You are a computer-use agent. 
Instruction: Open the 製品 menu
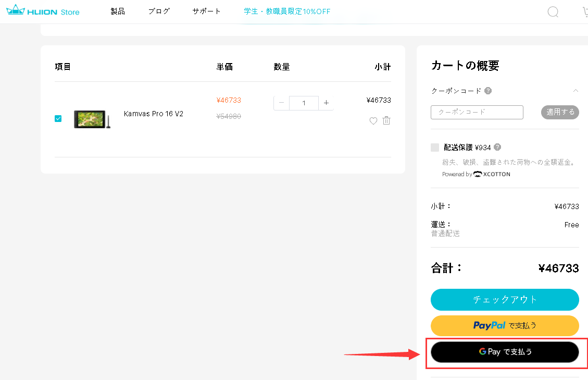pyautogui.click(x=118, y=11)
